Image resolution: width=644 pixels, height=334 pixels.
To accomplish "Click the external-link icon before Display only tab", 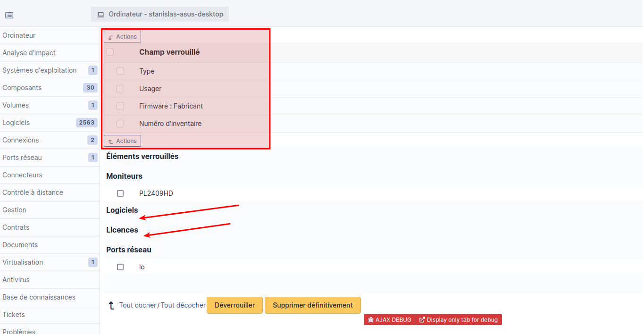I will [422, 320].
